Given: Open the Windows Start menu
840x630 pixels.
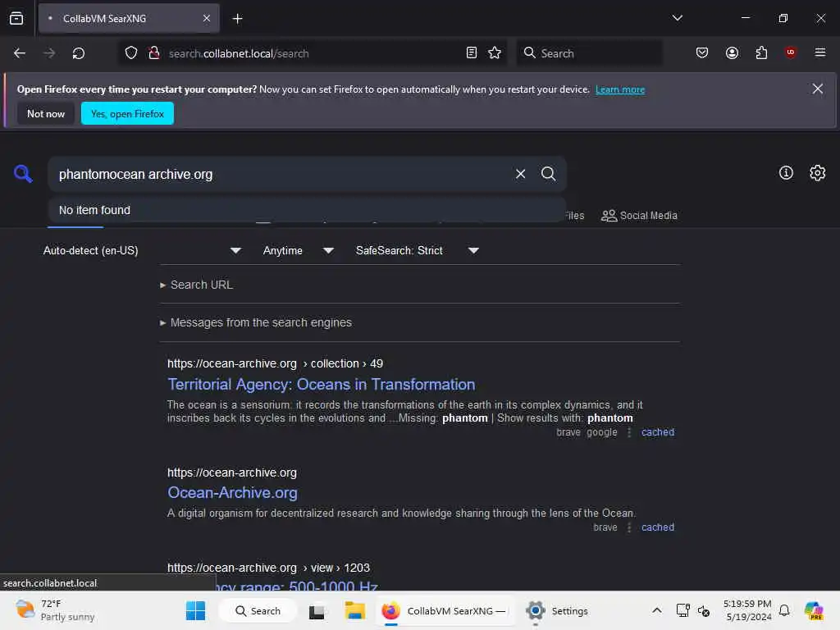Looking at the screenshot, I should [195, 610].
